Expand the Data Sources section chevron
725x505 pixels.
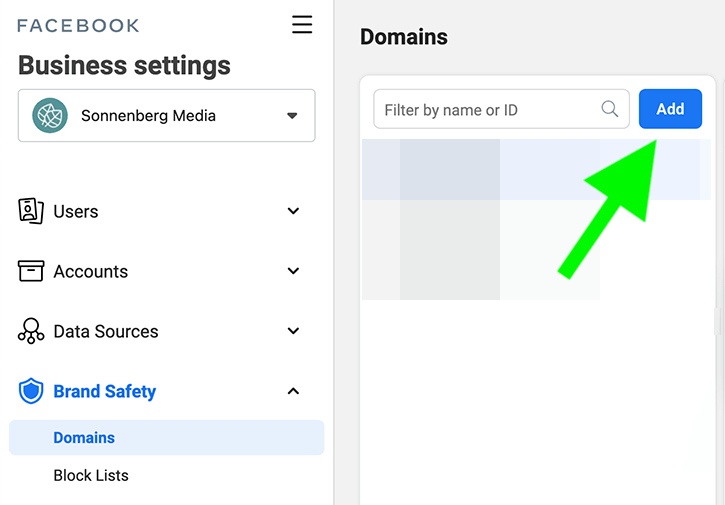[x=293, y=331]
